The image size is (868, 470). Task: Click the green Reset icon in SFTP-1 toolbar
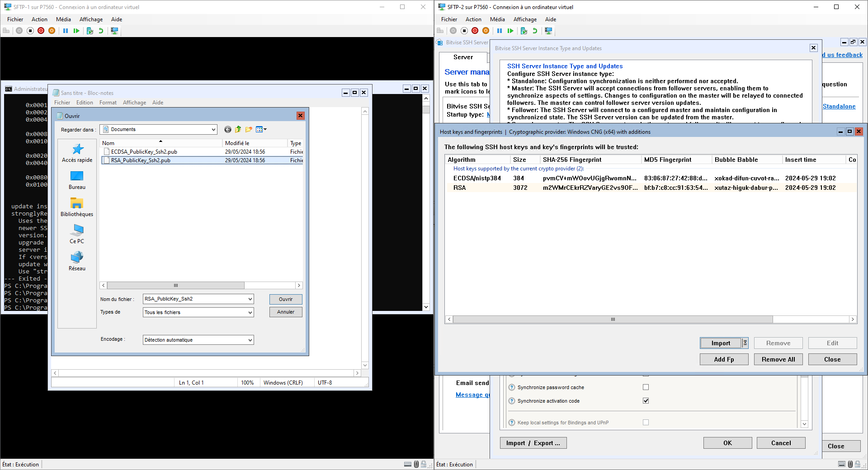click(76, 31)
